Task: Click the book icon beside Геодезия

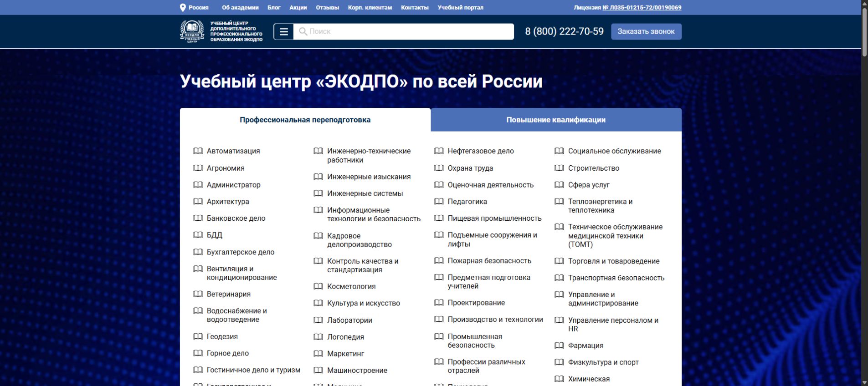Action: (198, 336)
